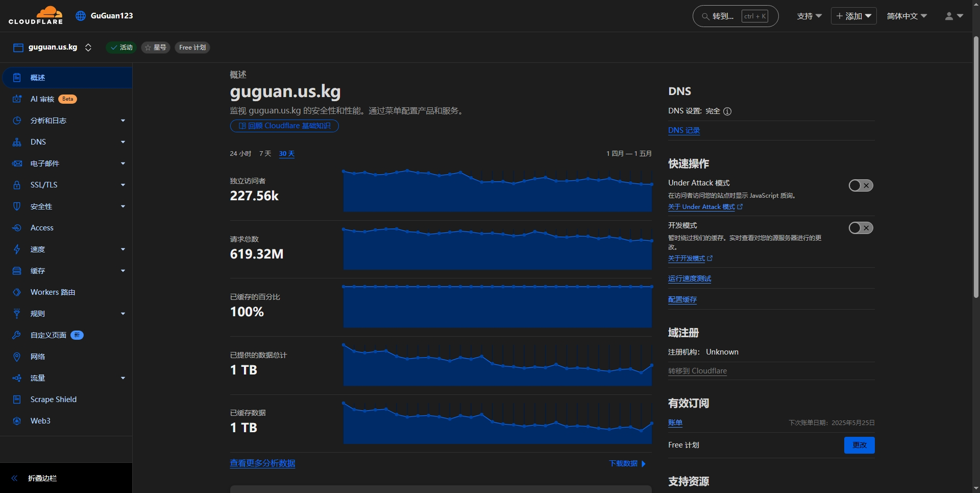Open the 账单 billing link

pyautogui.click(x=675, y=422)
